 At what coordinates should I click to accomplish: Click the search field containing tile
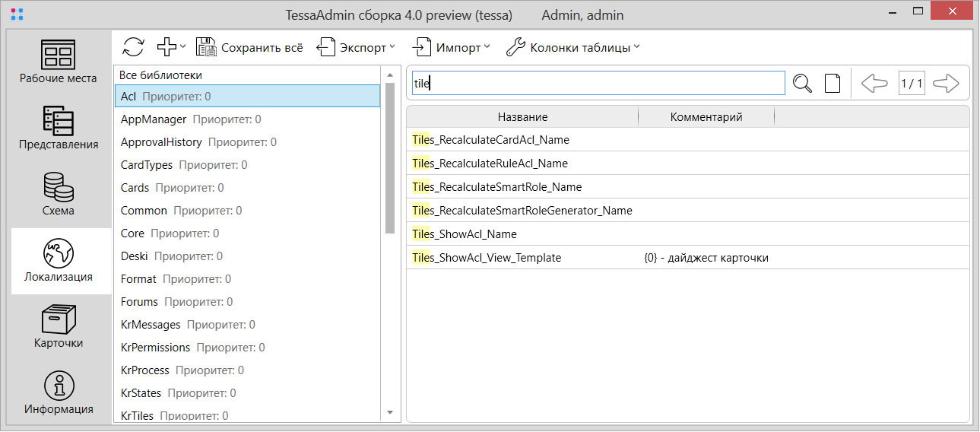click(598, 83)
